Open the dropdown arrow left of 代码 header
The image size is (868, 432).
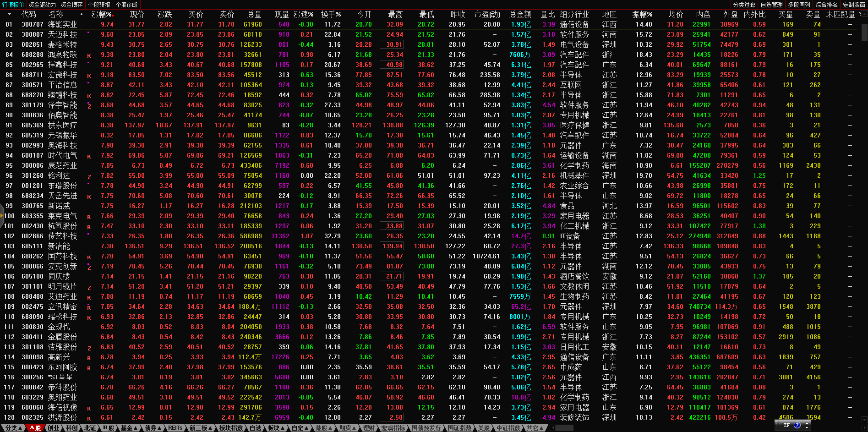9,14
